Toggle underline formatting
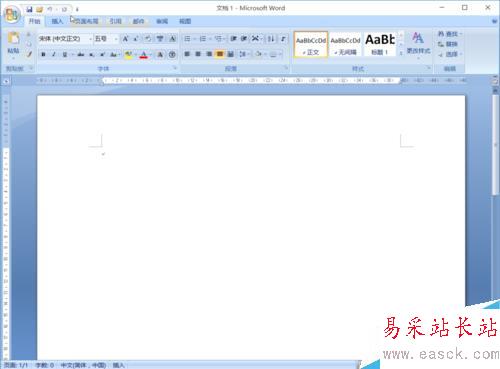 coord(65,54)
